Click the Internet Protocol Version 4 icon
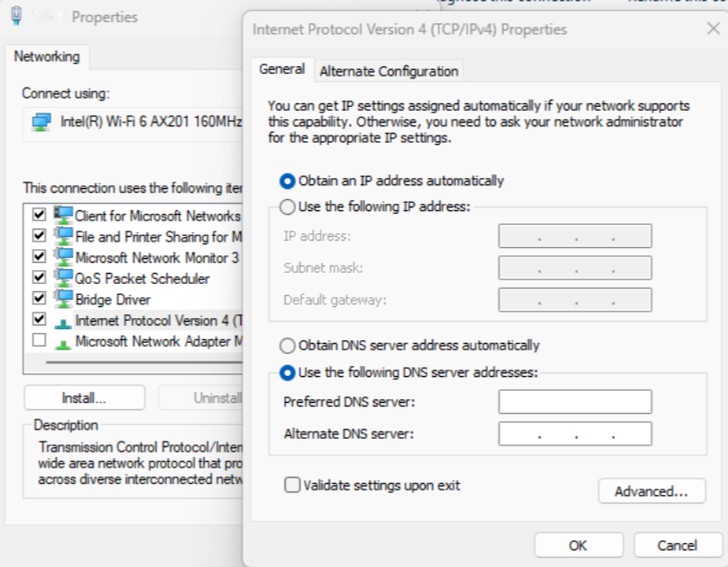728x567 pixels. pyautogui.click(x=63, y=323)
